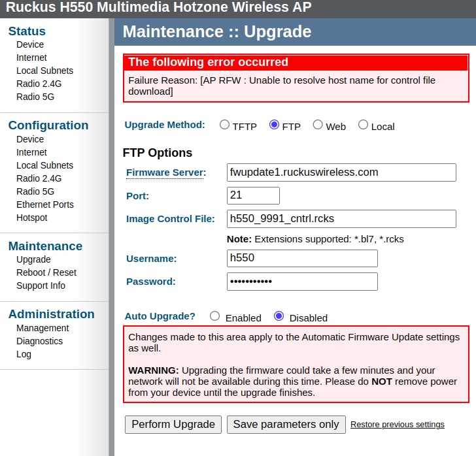Focus the Password field
Screen dimensions: 476x456
(x=302, y=282)
